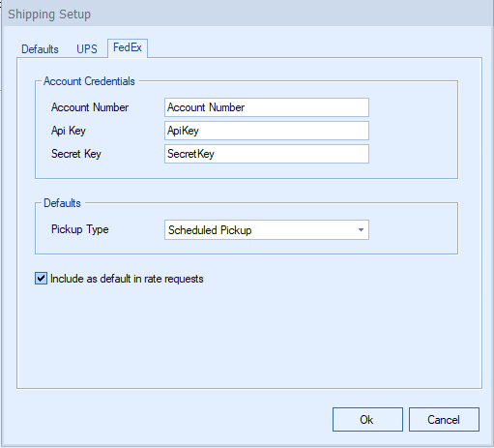This screenshot has height=448, width=494.
Task: Open the Scheduled Pickup combo box
Action: 267,230
